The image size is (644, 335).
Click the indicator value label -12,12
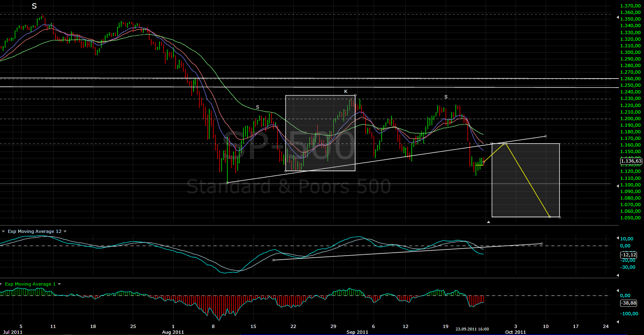[628, 255]
